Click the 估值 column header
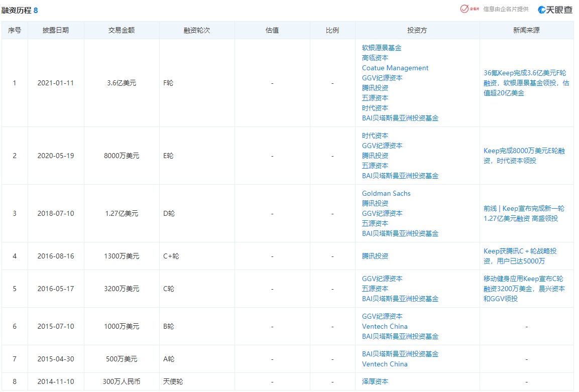 tap(272, 30)
